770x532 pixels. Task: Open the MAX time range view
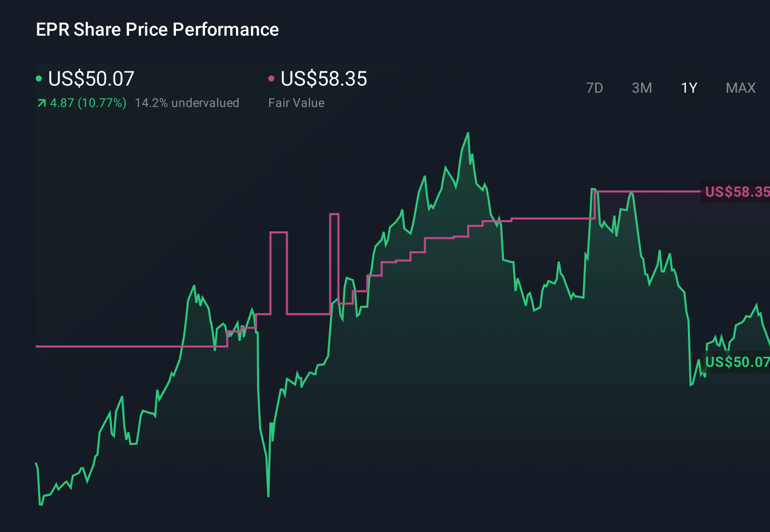(x=740, y=88)
